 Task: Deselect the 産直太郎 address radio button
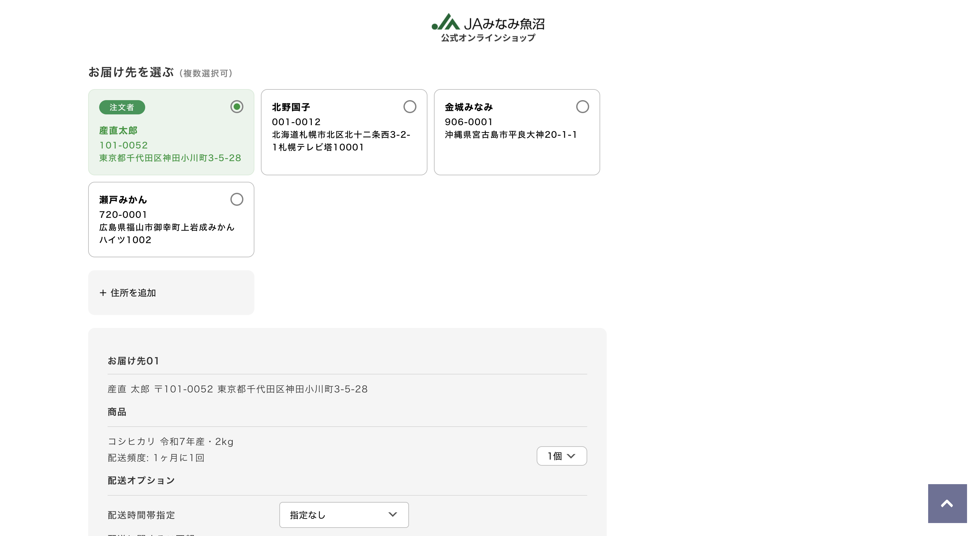point(237,107)
